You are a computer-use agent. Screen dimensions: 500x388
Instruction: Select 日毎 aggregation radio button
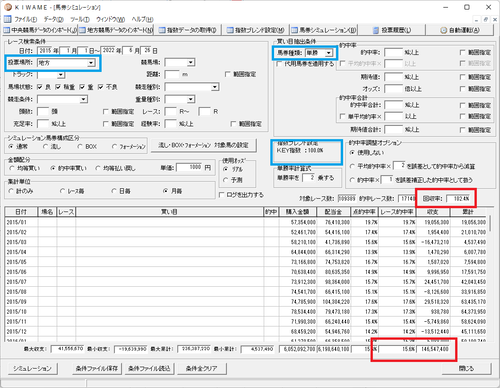tap(113, 191)
